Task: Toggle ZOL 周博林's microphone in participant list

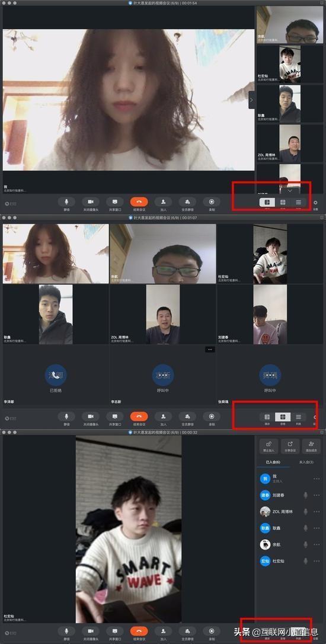Action: (x=305, y=512)
